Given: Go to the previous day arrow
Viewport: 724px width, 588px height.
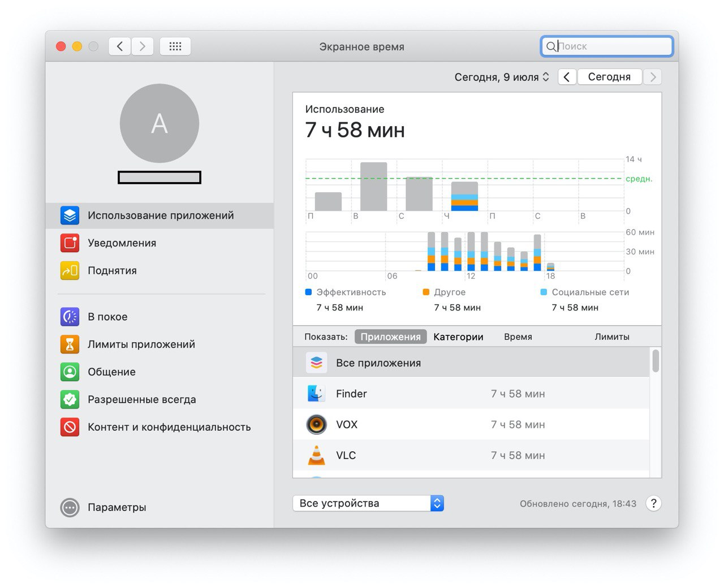Looking at the screenshot, I should point(567,77).
